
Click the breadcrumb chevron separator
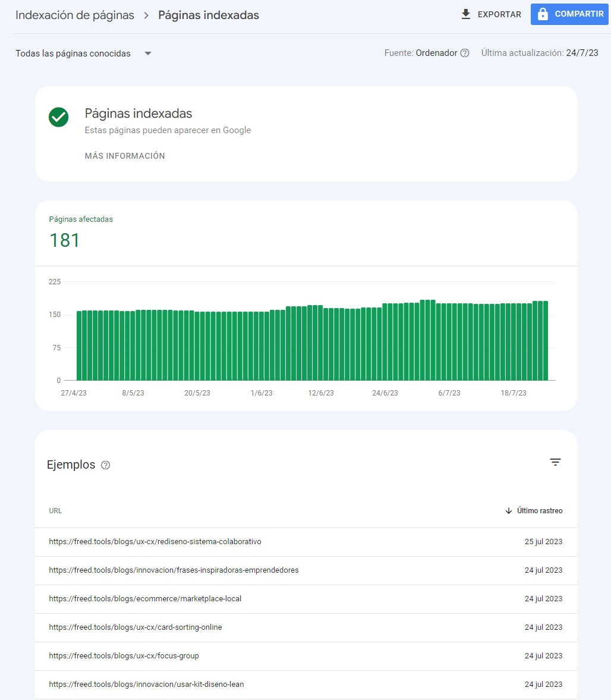point(146,15)
